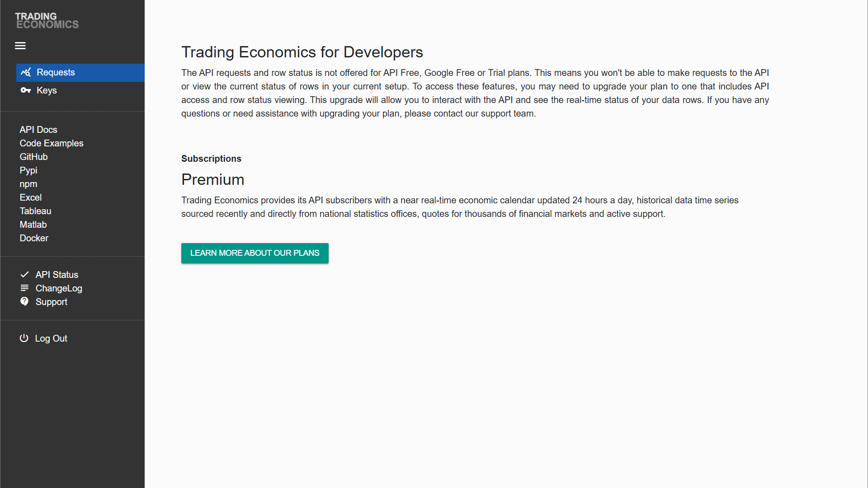Toggle the hamburger menu icon
This screenshot has width=868, height=488.
[x=20, y=46]
